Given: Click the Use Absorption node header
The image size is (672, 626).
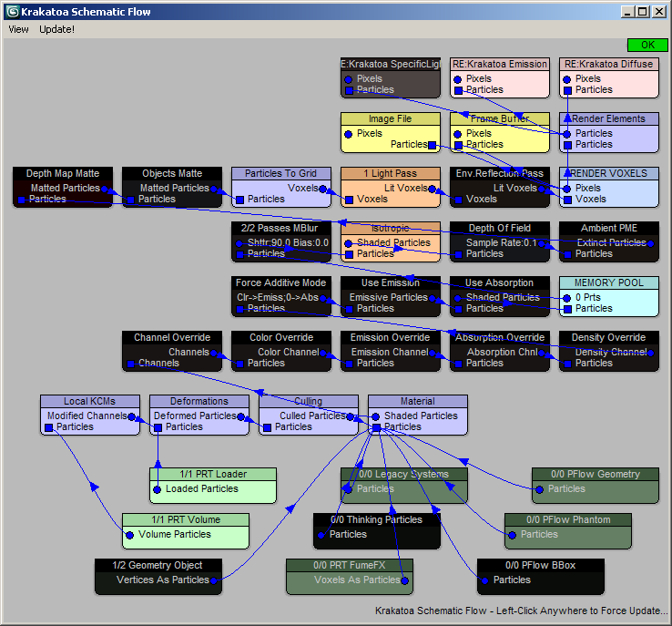Looking at the screenshot, I should 500,282.
